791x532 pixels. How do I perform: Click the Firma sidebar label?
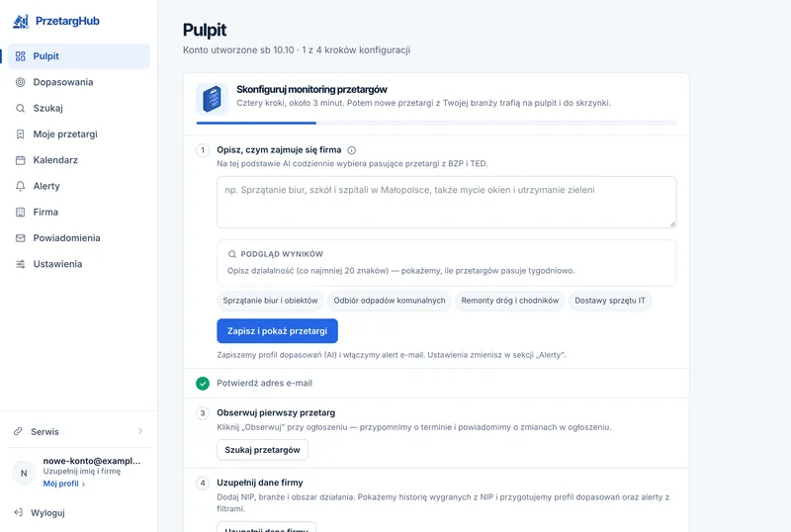pos(45,212)
